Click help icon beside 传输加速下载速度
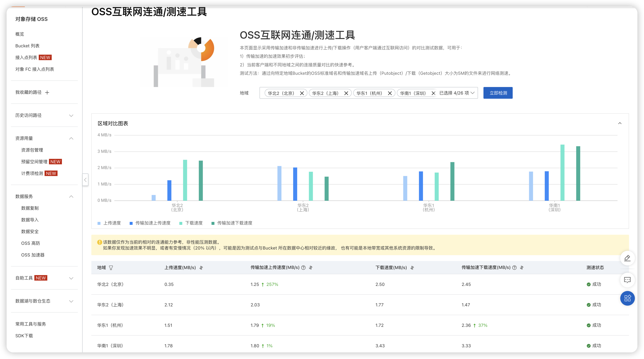Viewport: 644px width, 359px height. [514, 268]
